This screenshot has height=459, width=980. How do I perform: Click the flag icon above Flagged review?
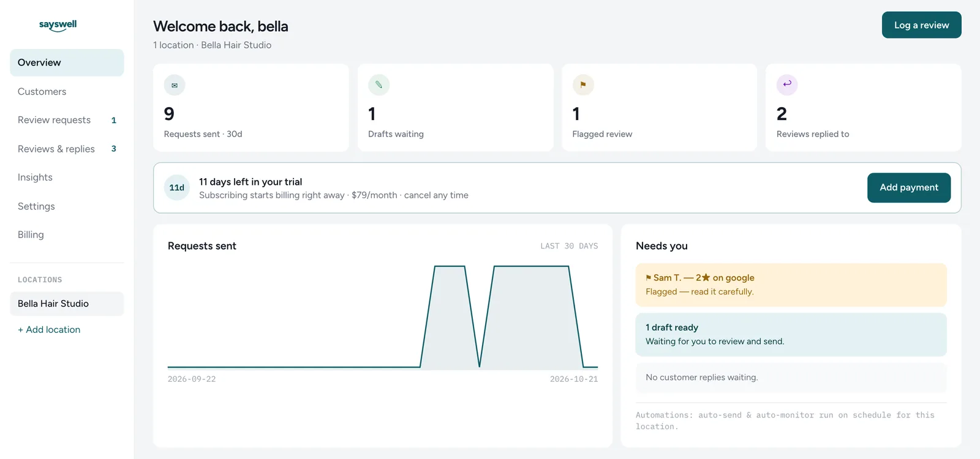pos(583,85)
